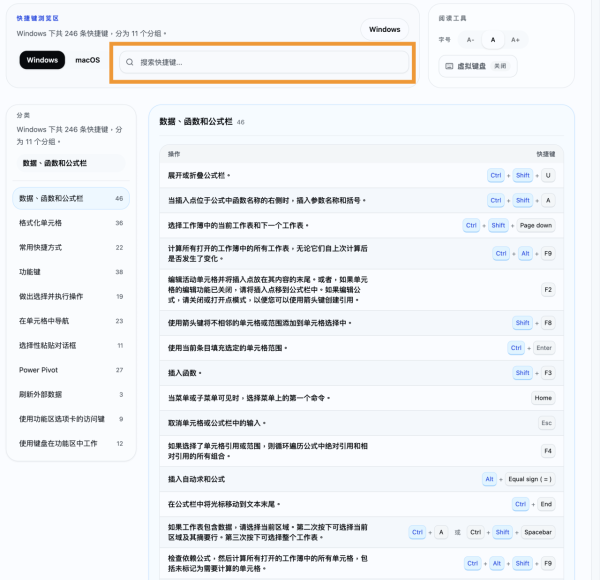Open category 使用键盘在功能区中工作

(x=71, y=443)
